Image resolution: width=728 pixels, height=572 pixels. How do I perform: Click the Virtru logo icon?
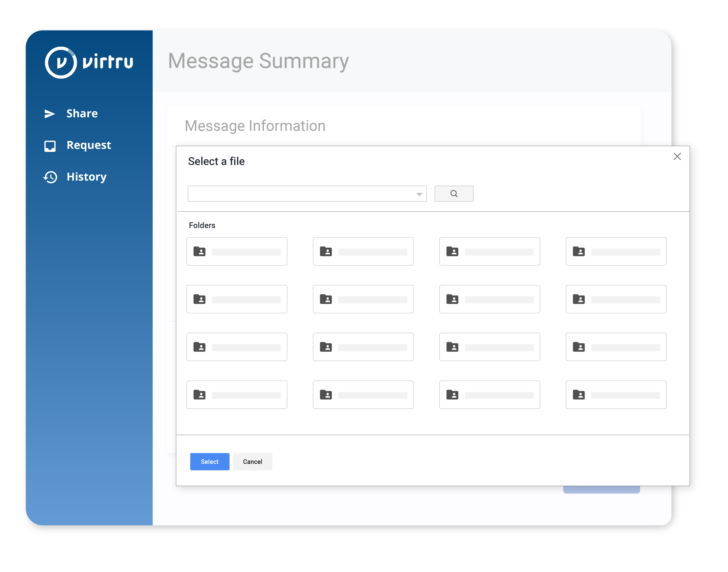point(61,63)
